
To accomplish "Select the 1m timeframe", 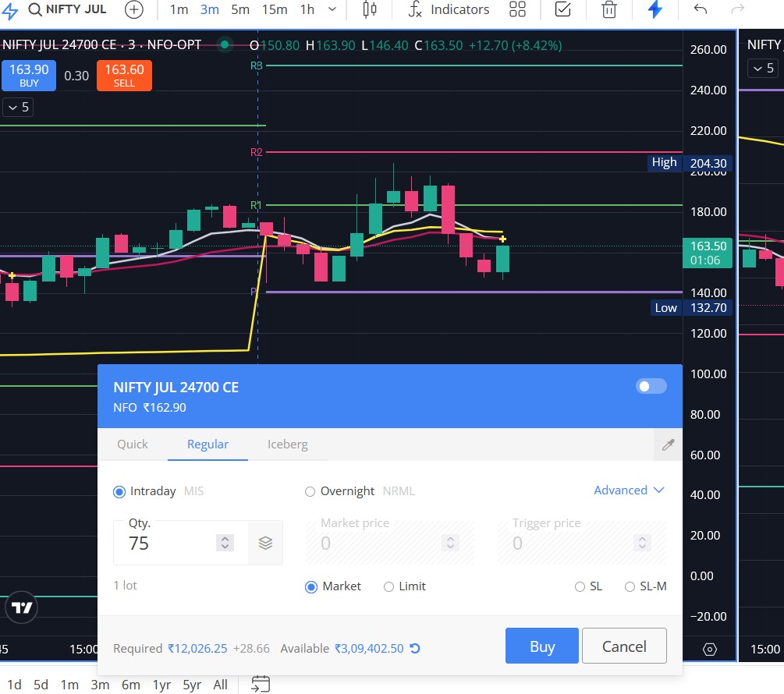I will pos(179,9).
